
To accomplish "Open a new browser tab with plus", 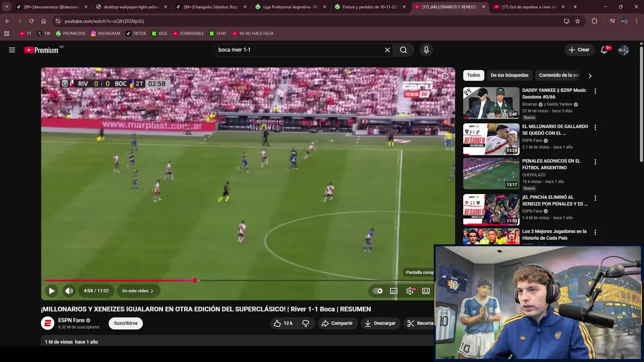I will tap(575, 7).
